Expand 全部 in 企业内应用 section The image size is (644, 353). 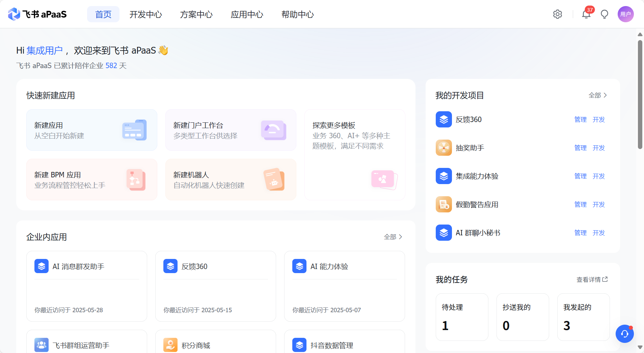tap(393, 237)
